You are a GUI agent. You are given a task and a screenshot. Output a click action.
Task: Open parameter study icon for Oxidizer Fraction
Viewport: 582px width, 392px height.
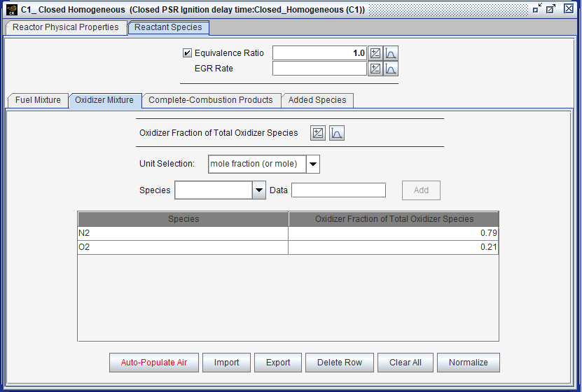(x=318, y=133)
